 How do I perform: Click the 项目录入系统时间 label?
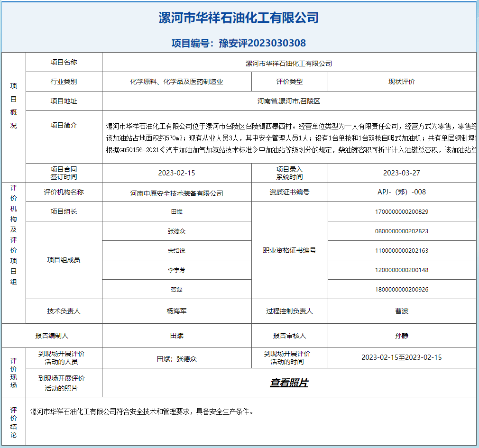(x=289, y=173)
